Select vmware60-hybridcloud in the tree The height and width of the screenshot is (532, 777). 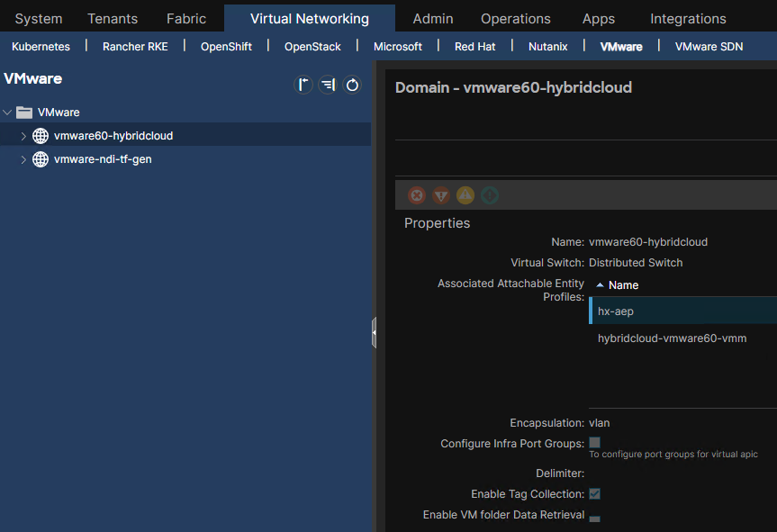click(113, 136)
